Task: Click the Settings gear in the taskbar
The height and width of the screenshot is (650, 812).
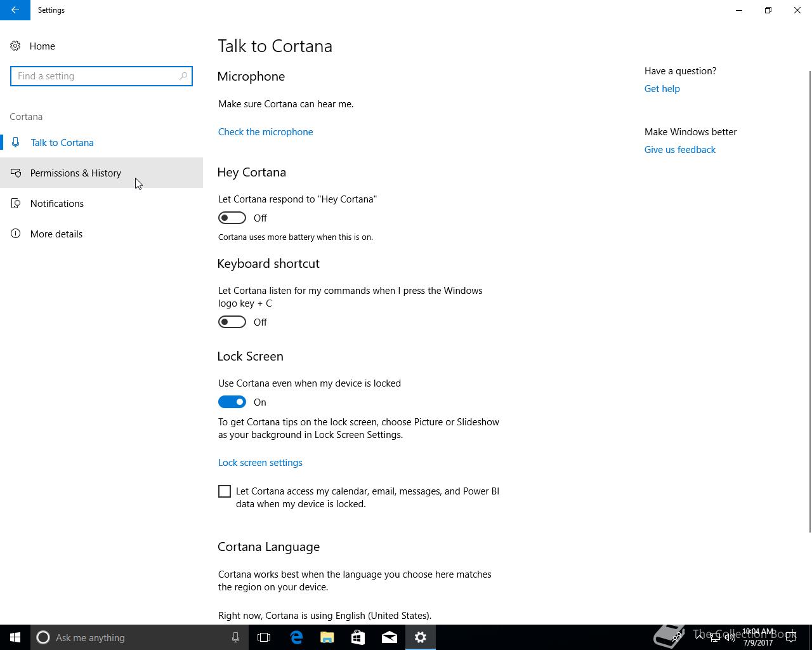Action: [x=421, y=637]
